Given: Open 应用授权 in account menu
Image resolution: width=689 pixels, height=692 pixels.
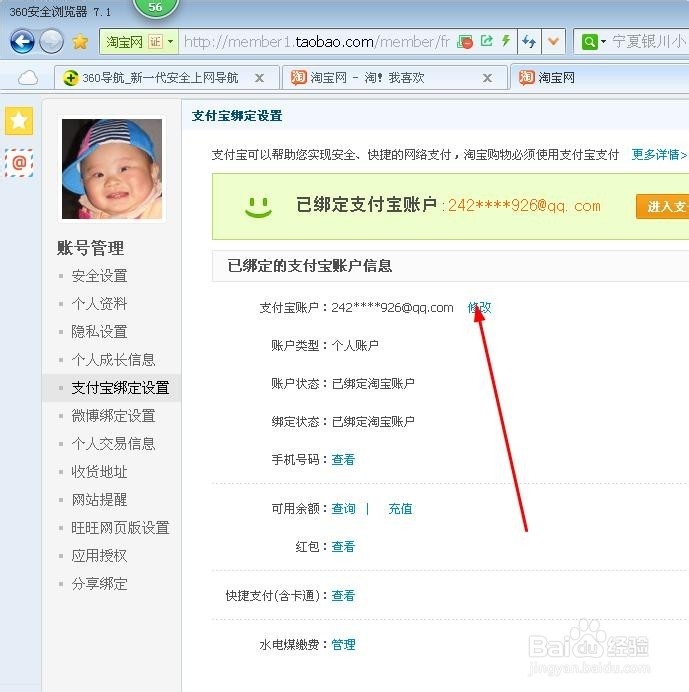Looking at the screenshot, I should coord(99,556).
